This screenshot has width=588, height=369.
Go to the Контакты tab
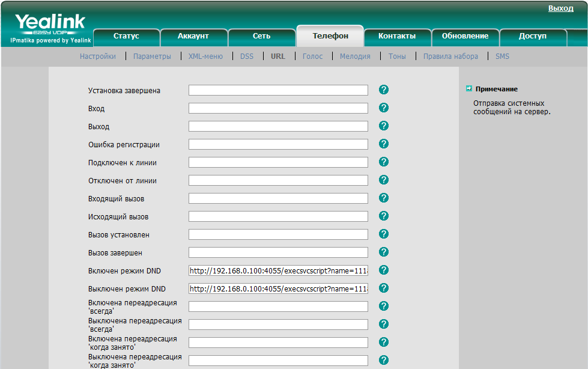[x=397, y=37]
